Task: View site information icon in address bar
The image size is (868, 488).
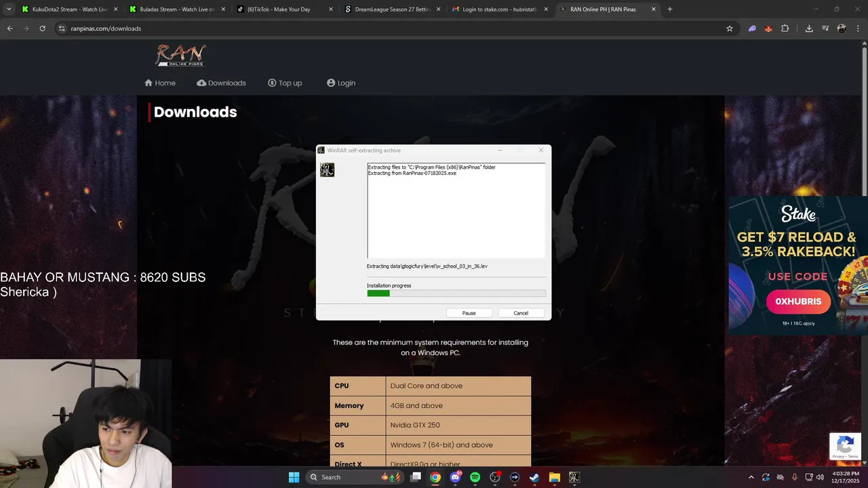Action: [62, 28]
